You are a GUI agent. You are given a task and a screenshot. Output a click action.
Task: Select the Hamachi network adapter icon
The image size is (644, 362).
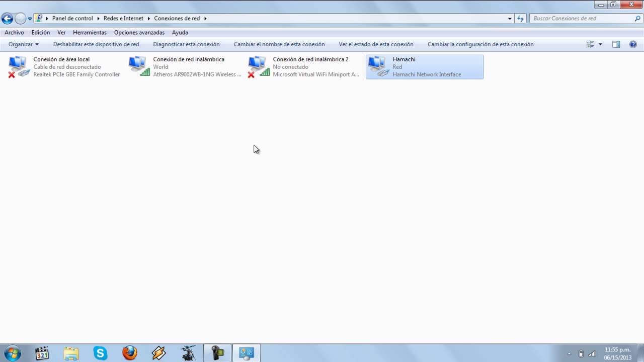click(x=378, y=66)
